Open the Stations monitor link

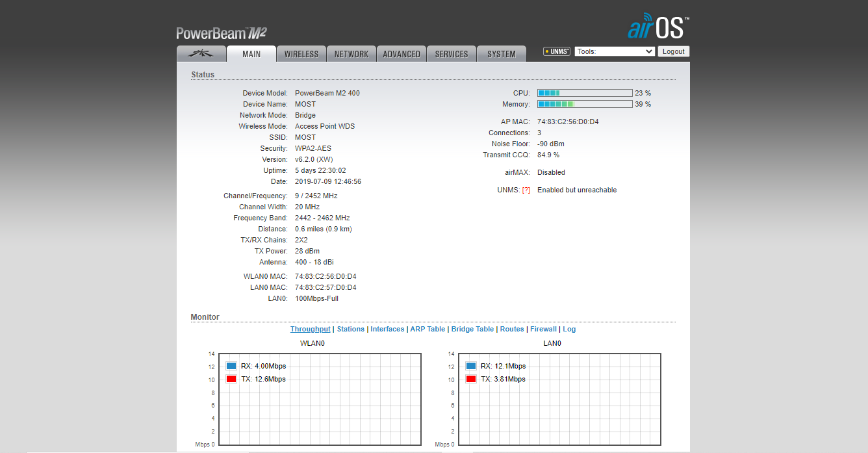(x=351, y=329)
